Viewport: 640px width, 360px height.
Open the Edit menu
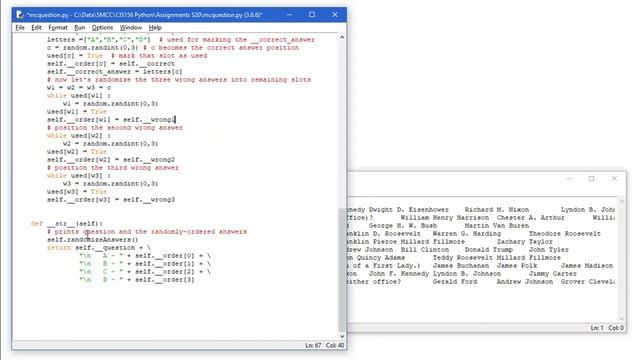[36, 27]
